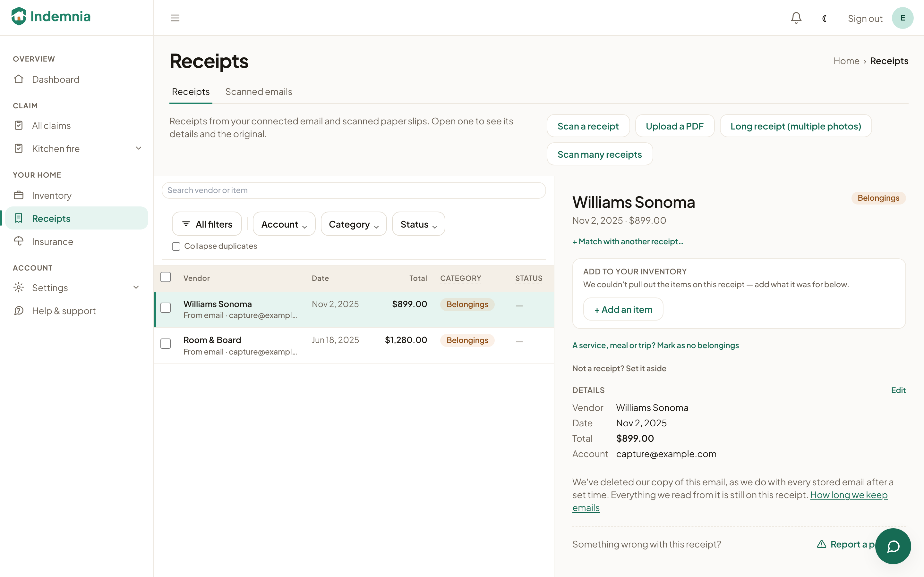Click the Indemnia logo
The height and width of the screenshot is (577, 924).
(x=51, y=16)
